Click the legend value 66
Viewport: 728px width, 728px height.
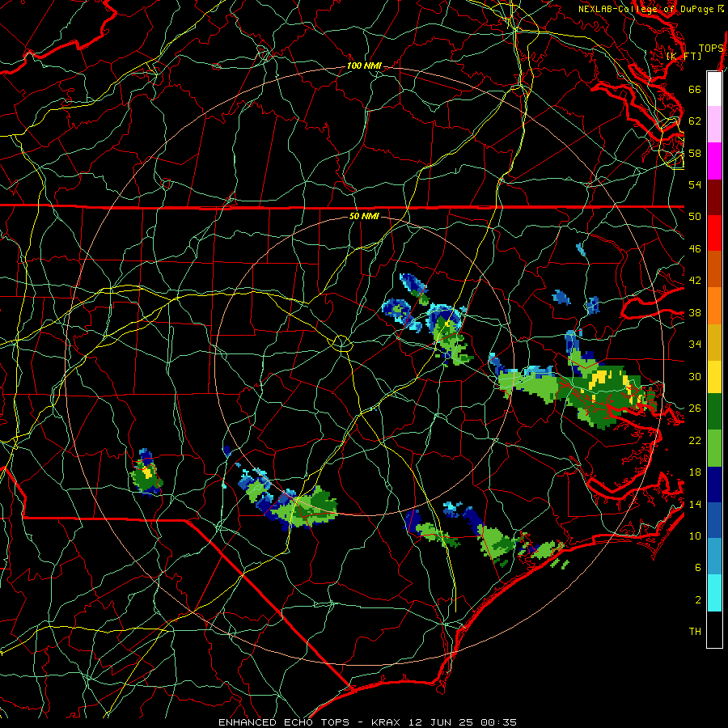pos(695,89)
